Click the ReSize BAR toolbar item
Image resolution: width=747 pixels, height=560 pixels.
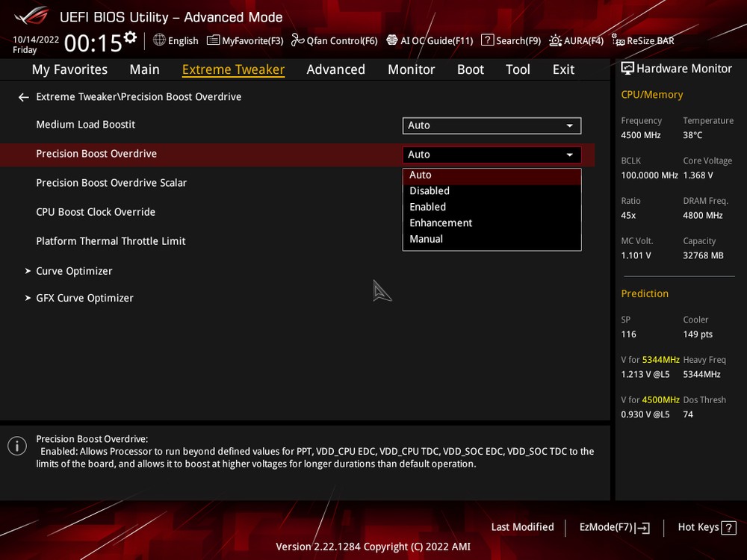[x=642, y=40]
